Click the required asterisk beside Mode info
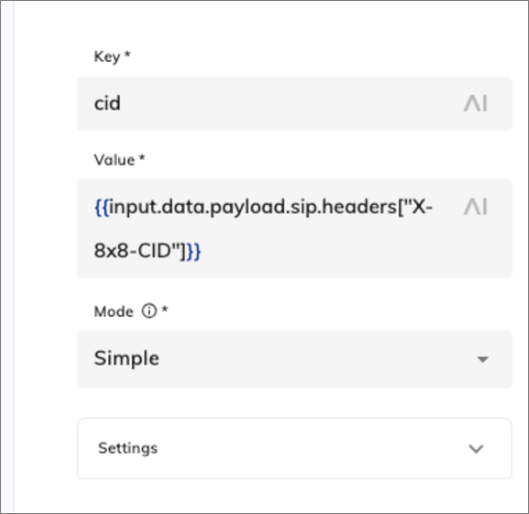Image resolution: width=529 pixels, height=514 pixels. tap(165, 309)
